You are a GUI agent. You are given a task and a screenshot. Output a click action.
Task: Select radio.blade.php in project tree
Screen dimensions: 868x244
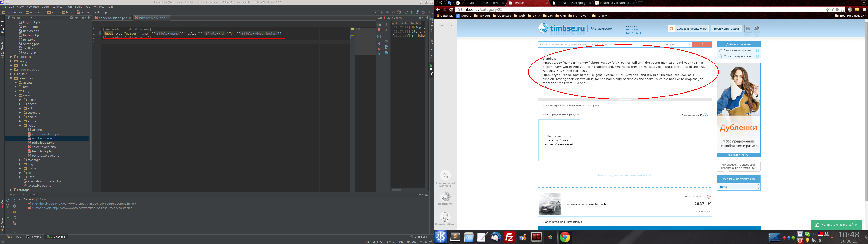click(x=43, y=143)
